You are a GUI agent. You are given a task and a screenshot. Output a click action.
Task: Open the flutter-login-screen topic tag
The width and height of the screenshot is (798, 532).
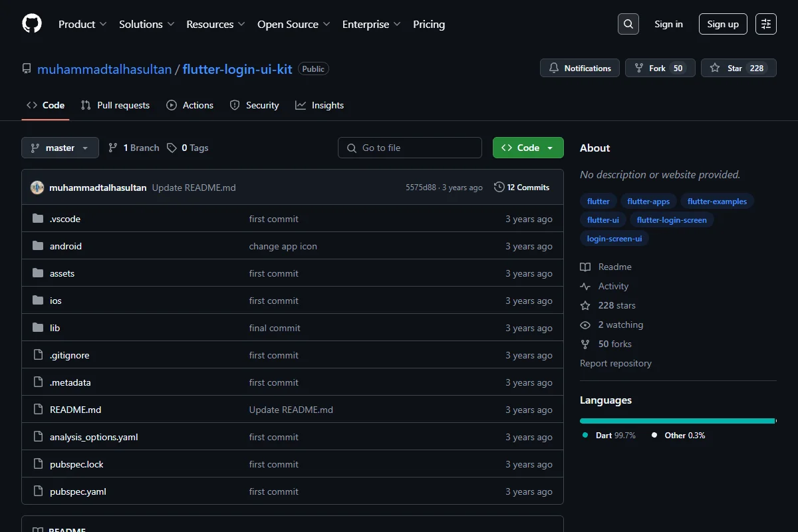[672, 219]
